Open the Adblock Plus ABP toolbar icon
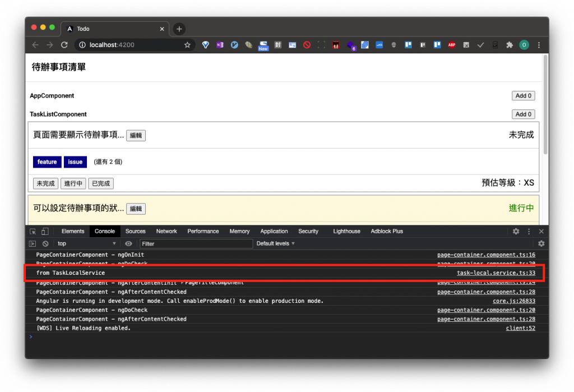Image resolution: width=574 pixels, height=392 pixels. pos(452,45)
